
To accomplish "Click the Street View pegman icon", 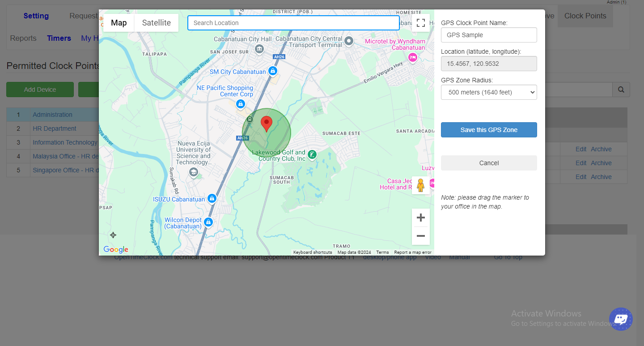I will [x=420, y=185].
